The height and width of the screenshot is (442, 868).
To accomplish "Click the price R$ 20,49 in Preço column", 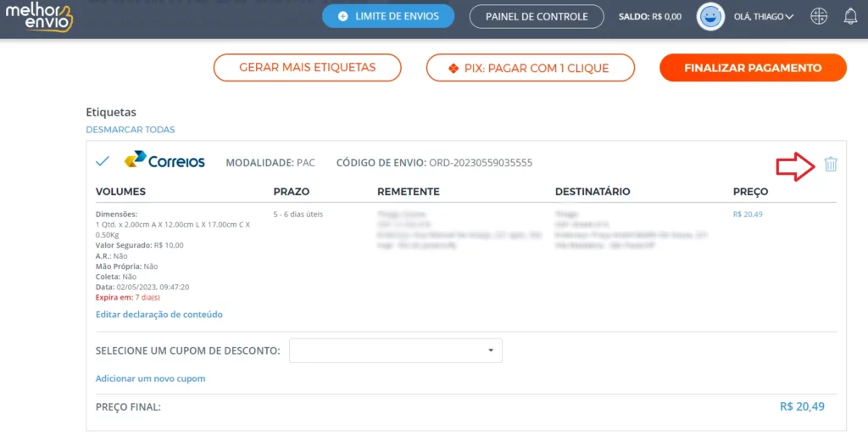I will click(x=748, y=215).
